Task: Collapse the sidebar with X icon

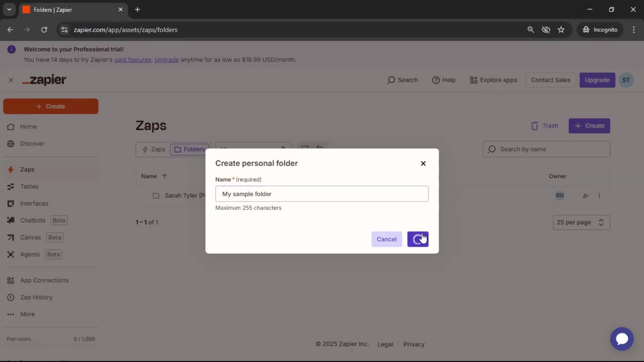Action: pos(11,80)
